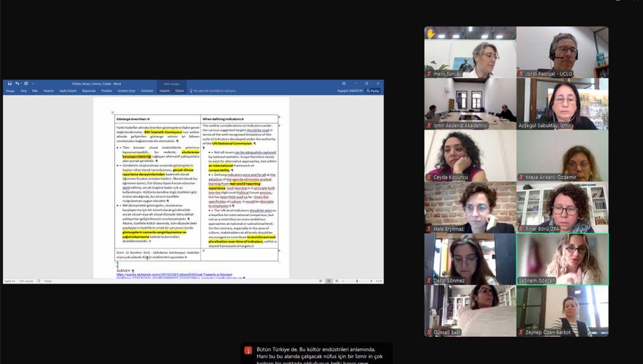Click the live caption text box
The height and width of the screenshot is (364, 643).
[317, 353]
